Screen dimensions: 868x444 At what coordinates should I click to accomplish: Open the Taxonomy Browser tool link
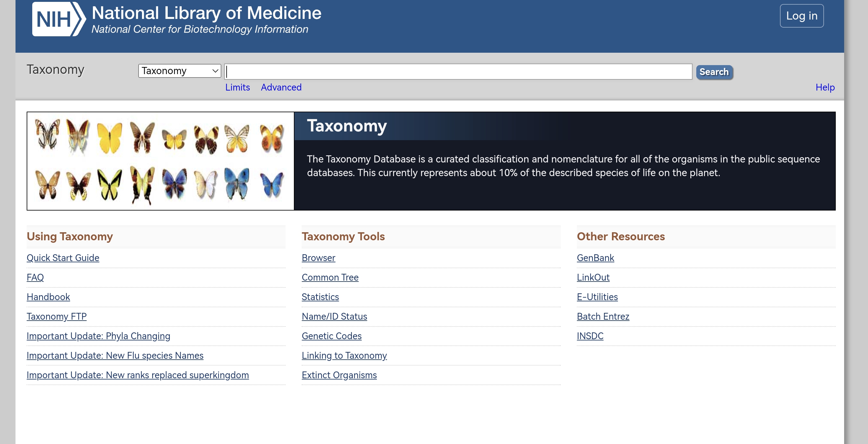pyautogui.click(x=318, y=258)
